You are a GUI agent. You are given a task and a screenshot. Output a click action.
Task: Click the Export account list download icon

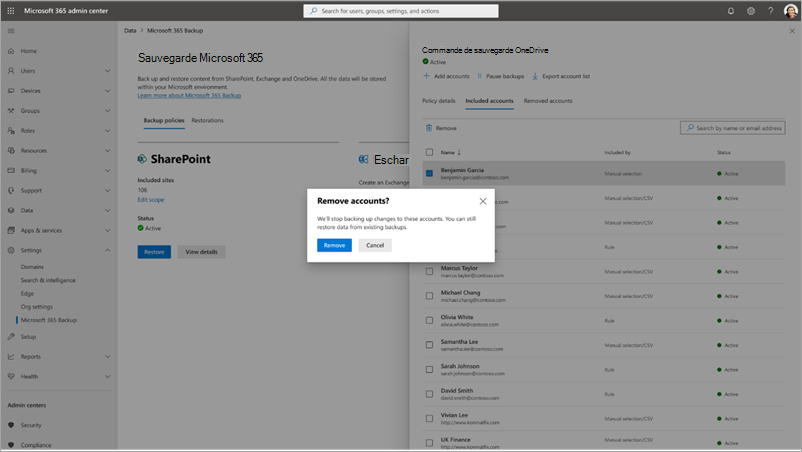tap(535, 76)
